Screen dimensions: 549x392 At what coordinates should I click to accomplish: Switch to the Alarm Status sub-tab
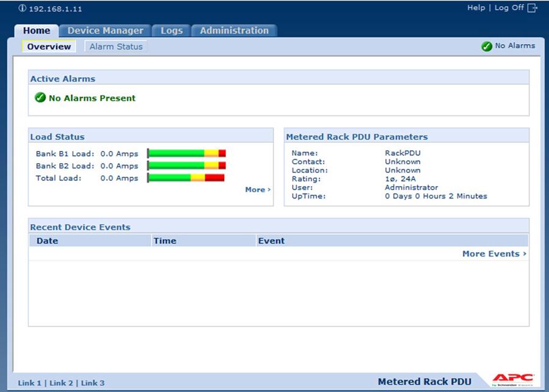[116, 46]
